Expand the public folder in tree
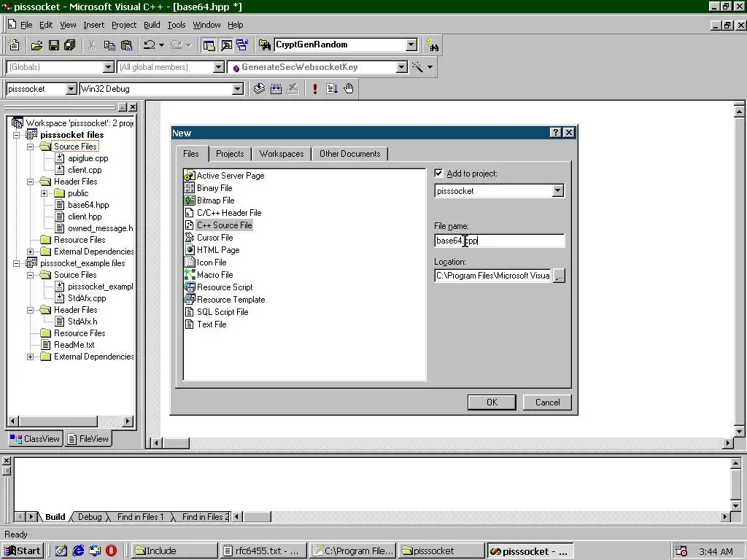The width and height of the screenshot is (747, 560). 44,193
